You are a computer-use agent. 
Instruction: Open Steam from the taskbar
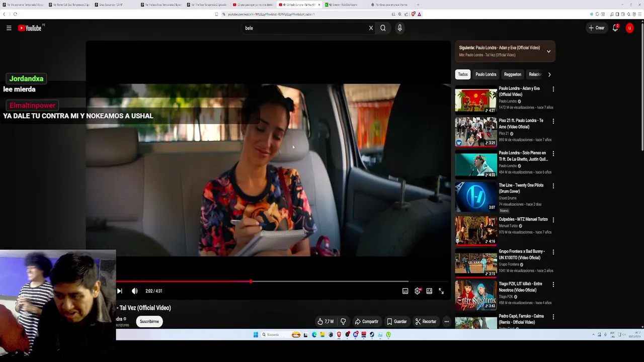tap(372, 334)
